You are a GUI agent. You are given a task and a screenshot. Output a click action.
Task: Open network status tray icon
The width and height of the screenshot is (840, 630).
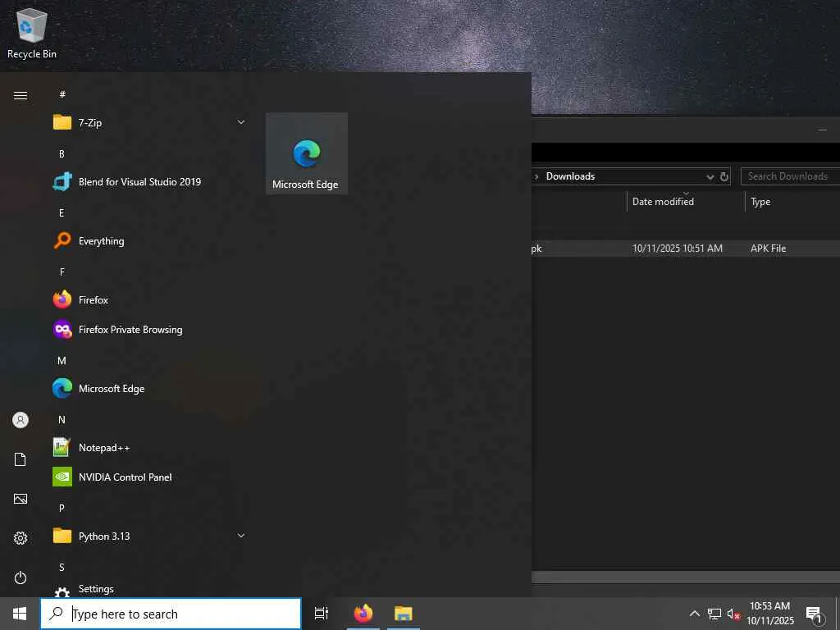(x=714, y=614)
